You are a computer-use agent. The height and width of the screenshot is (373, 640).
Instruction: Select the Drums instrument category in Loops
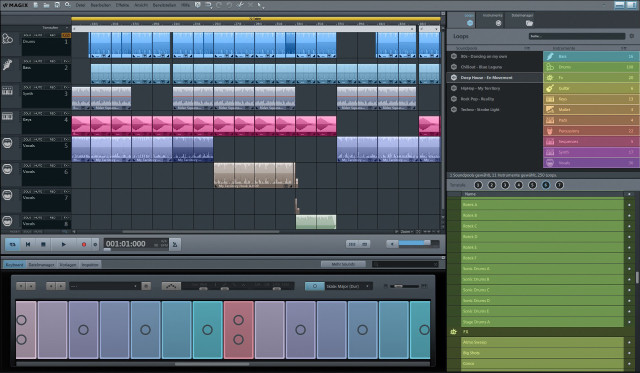click(x=591, y=67)
